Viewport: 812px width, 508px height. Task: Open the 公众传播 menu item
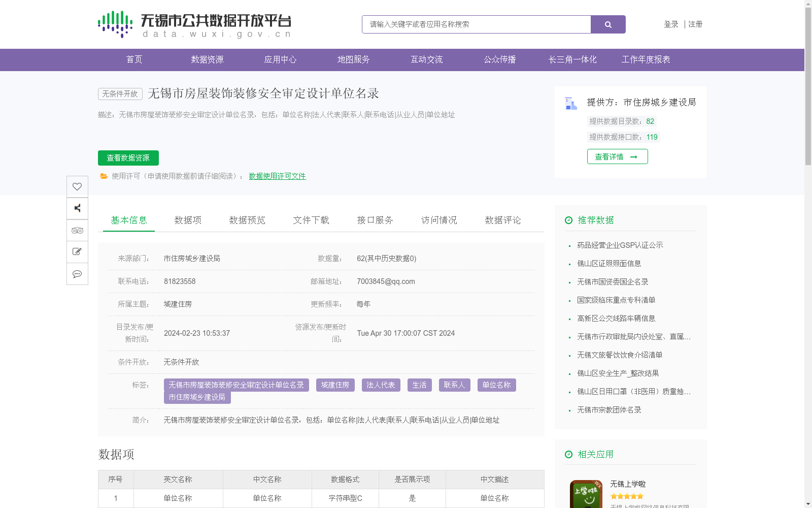point(500,60)
